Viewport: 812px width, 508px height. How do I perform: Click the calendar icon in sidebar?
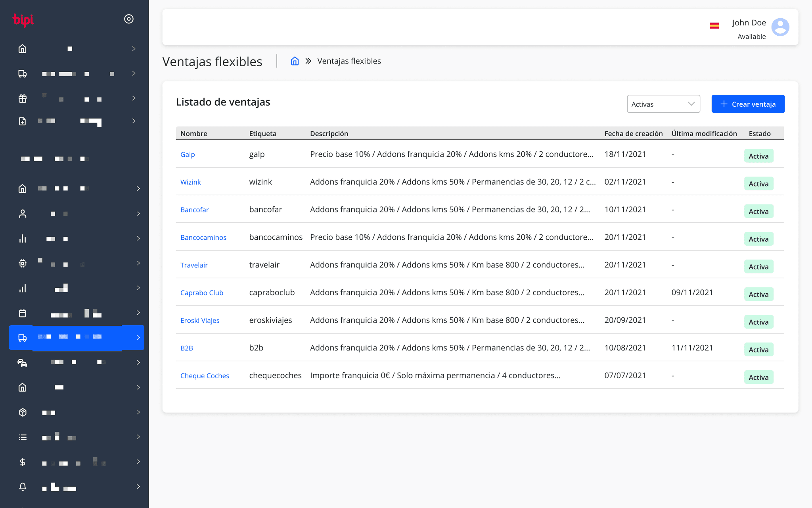[x=23, y=313]
